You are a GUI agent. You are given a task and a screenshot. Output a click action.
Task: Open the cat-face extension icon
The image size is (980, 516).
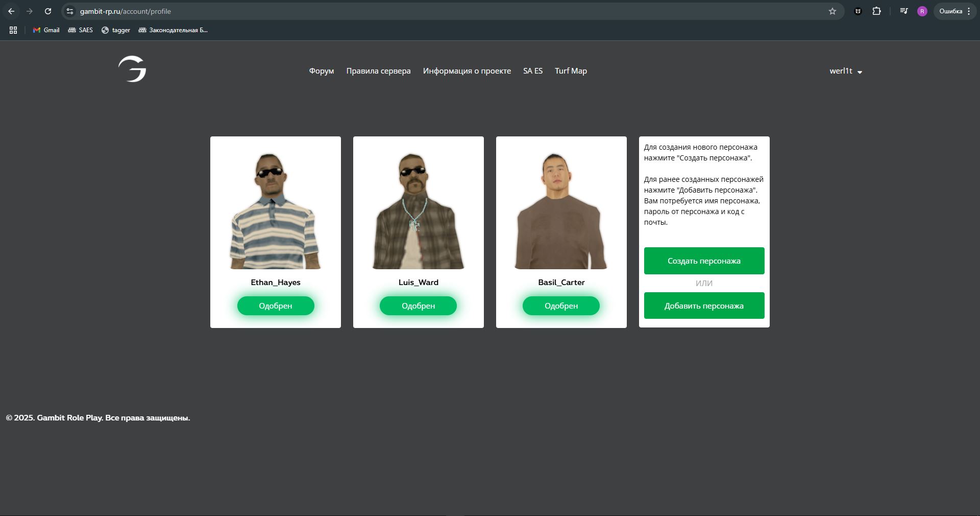pyautogui.click(x=858, y=11)
